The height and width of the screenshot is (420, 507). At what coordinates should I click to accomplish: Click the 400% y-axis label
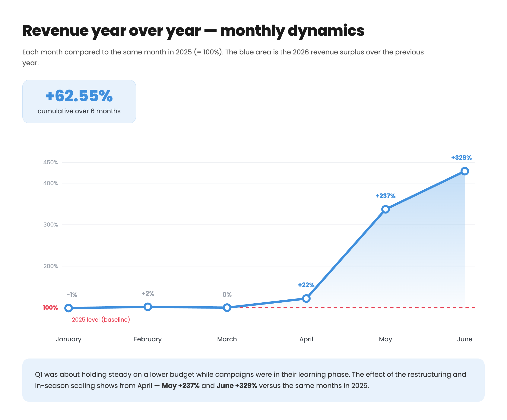click(x=51, y=183)
